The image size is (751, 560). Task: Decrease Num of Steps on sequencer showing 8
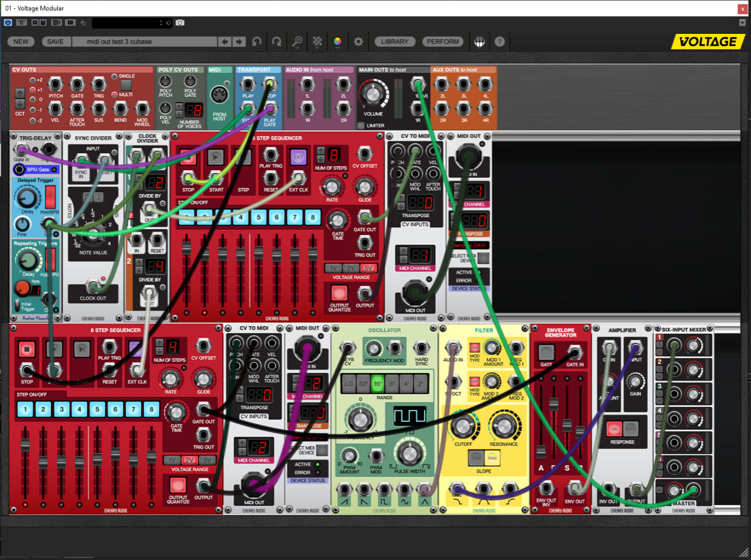tap(321, 159)
